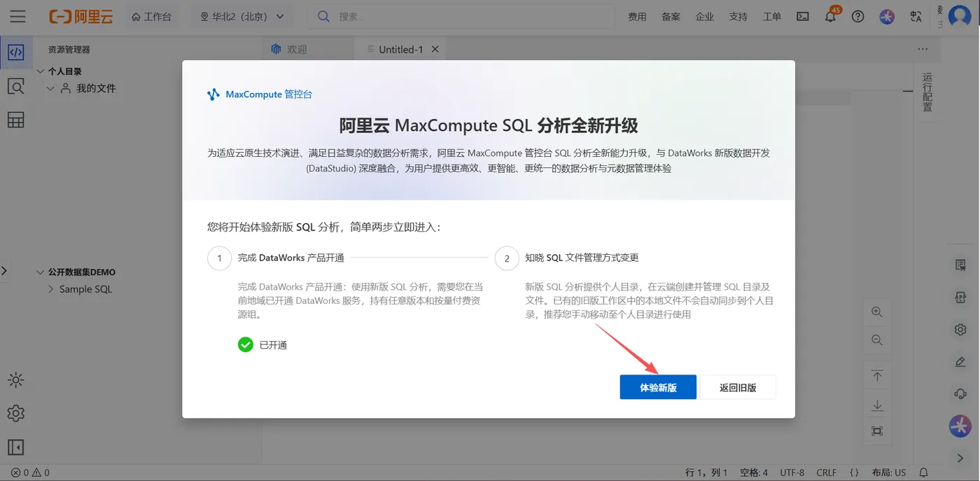
Task: Click the 体验新版 button
Action: click(x=658, y=387)
